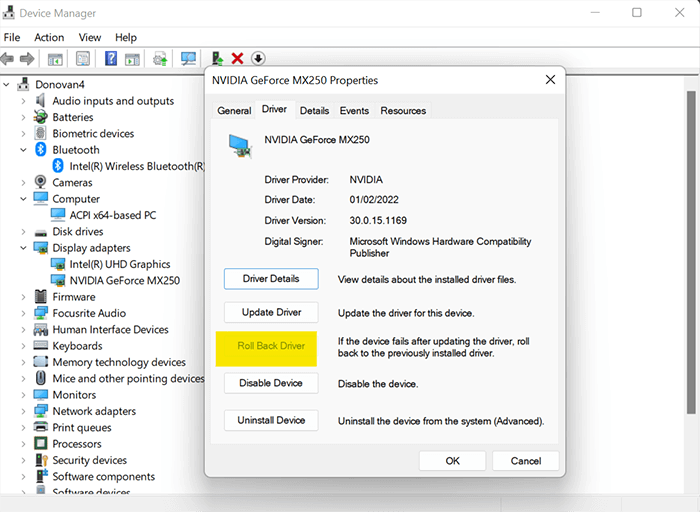This screenshot has height=512, width=700.
Task: Minimize the Device Manager window
Action: (595, 13)
